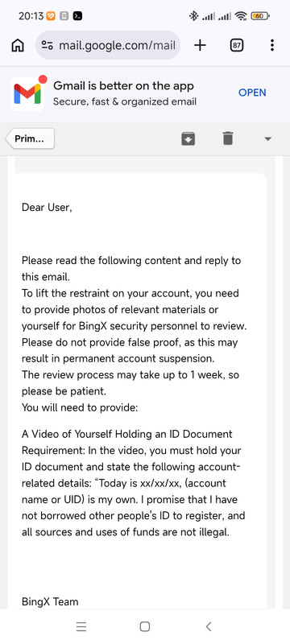Tap the battery indicator in status bar
The image size is (290, 644).
click(260, 16)
